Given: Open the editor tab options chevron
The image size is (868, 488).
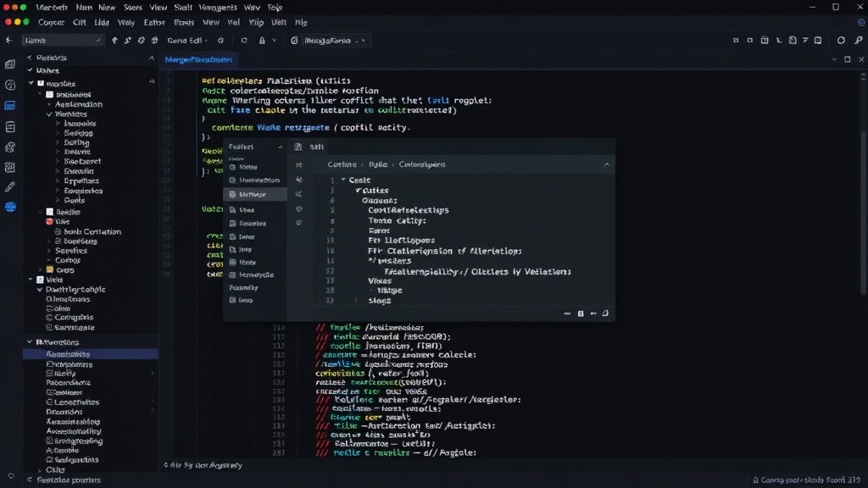Looking at the screenshot, I should (834, 59).
